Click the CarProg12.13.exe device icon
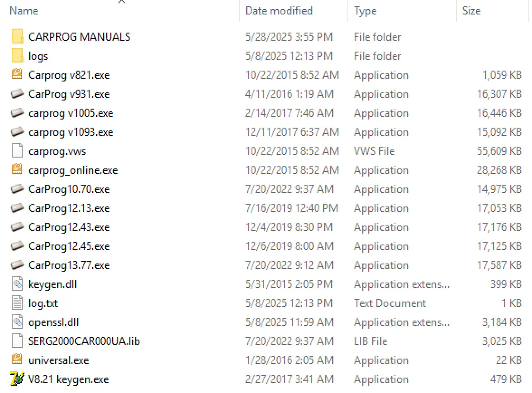 [x=17, y=207]
